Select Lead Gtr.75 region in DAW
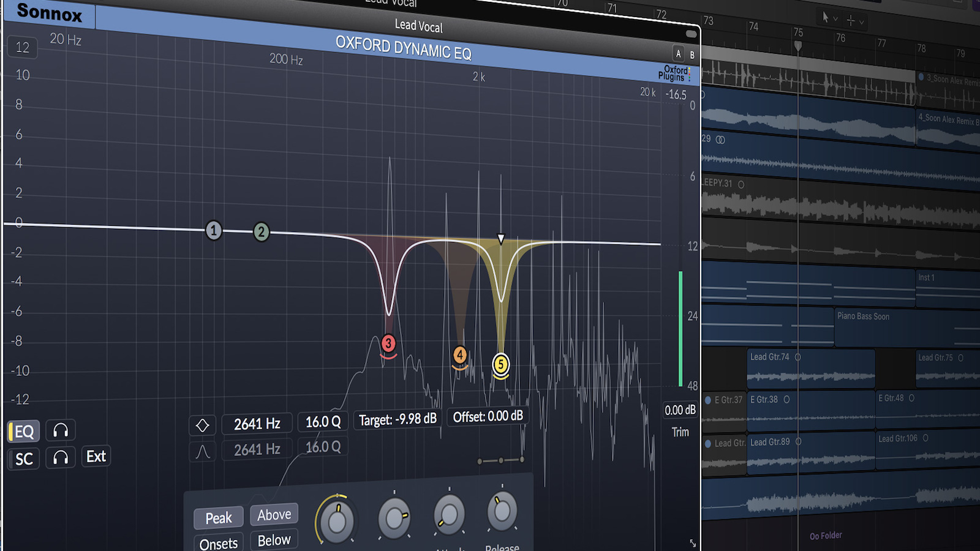This screenshot has height=551, width=980. coord(947,369)
